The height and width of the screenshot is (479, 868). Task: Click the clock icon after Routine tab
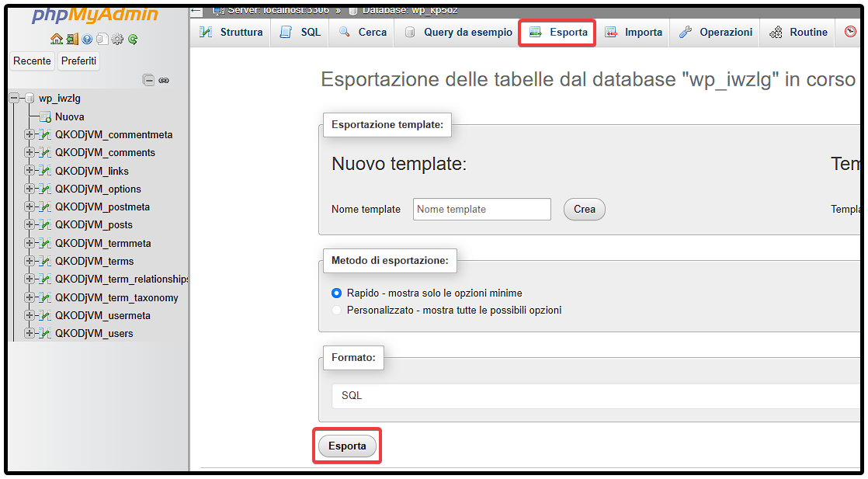[x=850, y=32]
